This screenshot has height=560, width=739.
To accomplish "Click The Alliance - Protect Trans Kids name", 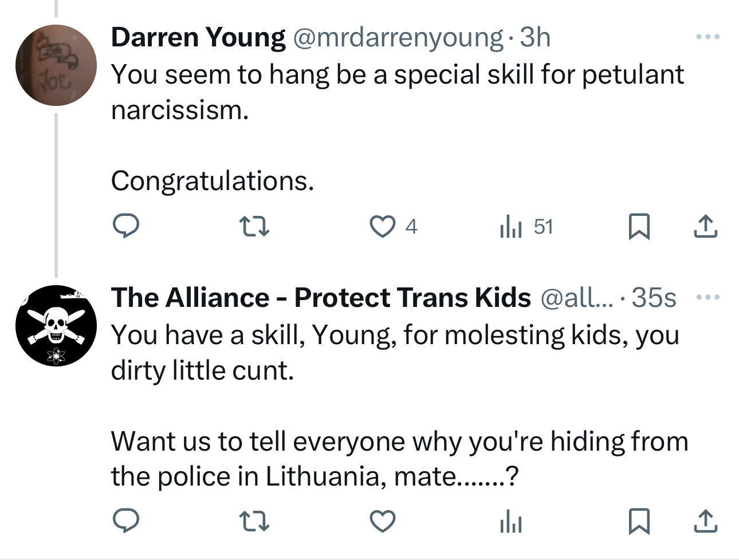I will point(321,298).
